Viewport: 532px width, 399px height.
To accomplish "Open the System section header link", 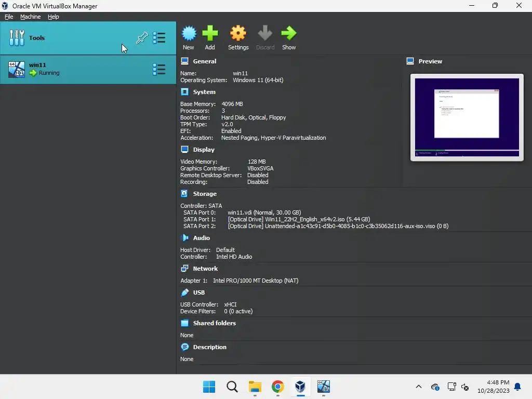I will click(x=204, y=91).
